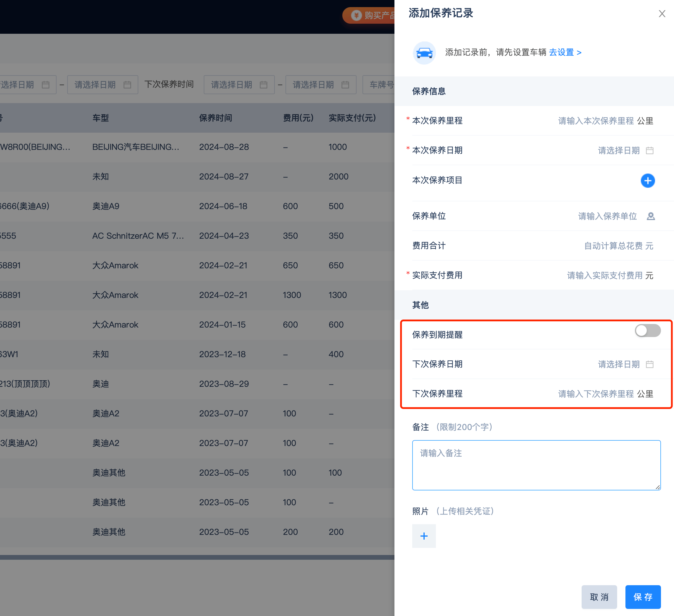This screenshot has height=616, width=674.
Task: Click the horizontal table scrollbar
Action: pos(197,557)
